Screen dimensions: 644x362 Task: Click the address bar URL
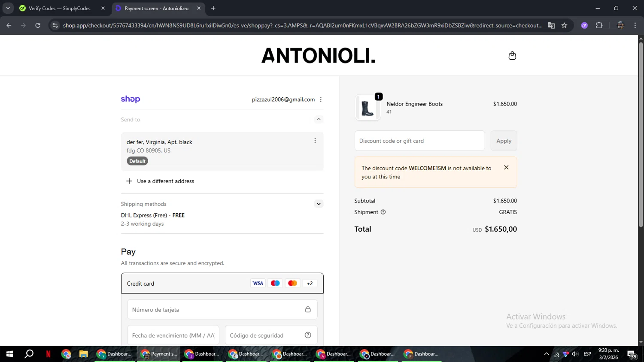click(303, 25)
